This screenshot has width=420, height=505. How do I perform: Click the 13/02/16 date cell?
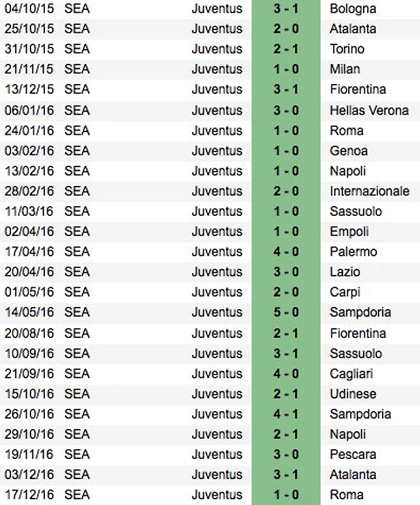[x=29, y=171]
